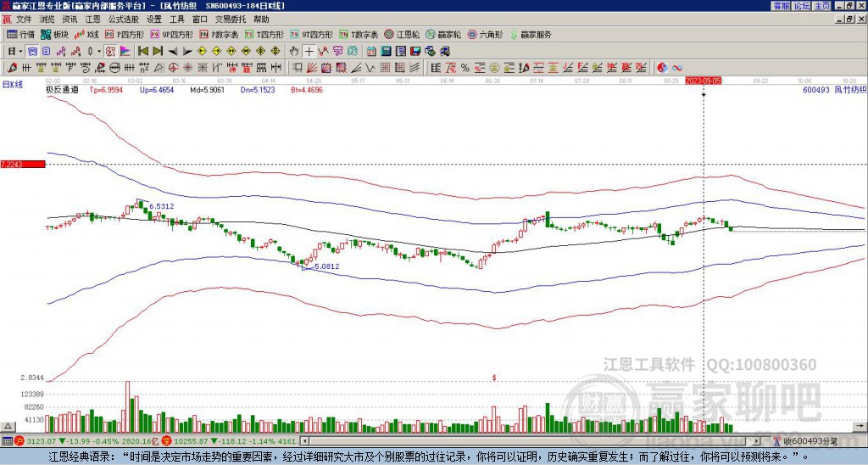Click the bottom-left up-triangle button
Image resolution: width=868 pixels, height=465 pixels.
point(8,427)
